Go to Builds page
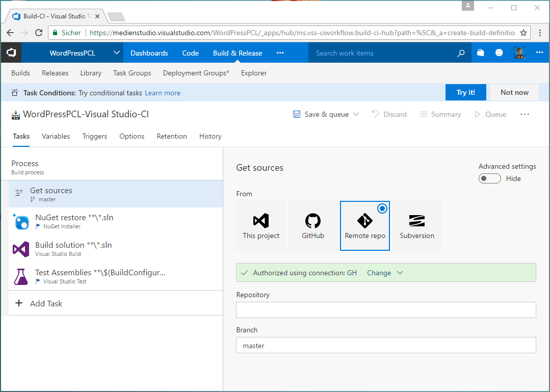 pos(21,73)
